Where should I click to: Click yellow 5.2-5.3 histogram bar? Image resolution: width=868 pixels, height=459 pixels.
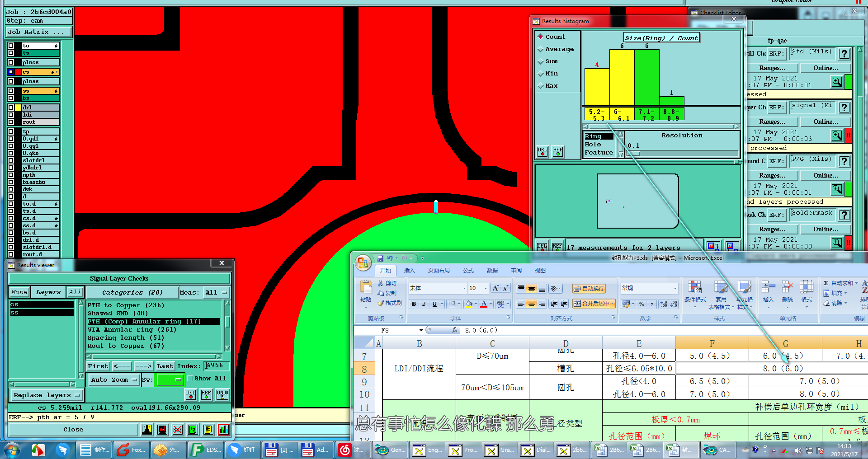click(x=597, y=87)
